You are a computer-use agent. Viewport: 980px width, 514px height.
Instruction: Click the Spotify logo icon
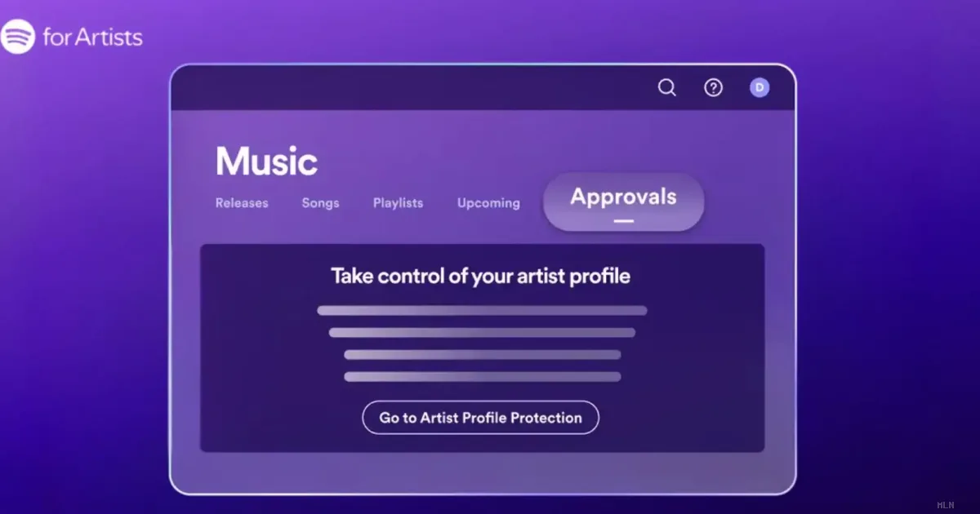(17, 37)
